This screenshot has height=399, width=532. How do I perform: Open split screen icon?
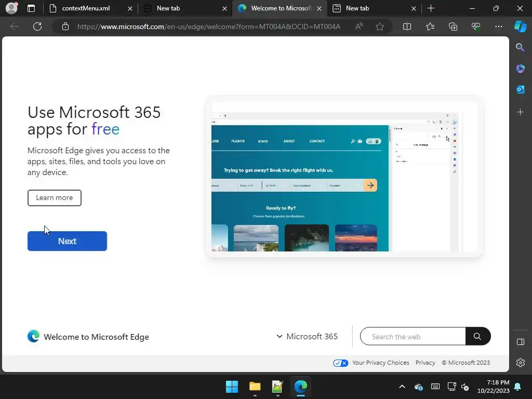point(407,26)
